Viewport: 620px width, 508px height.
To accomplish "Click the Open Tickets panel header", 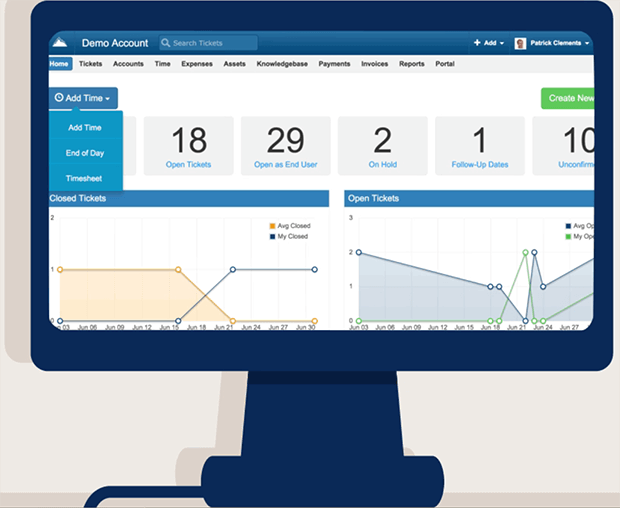I will pos(469,198).
